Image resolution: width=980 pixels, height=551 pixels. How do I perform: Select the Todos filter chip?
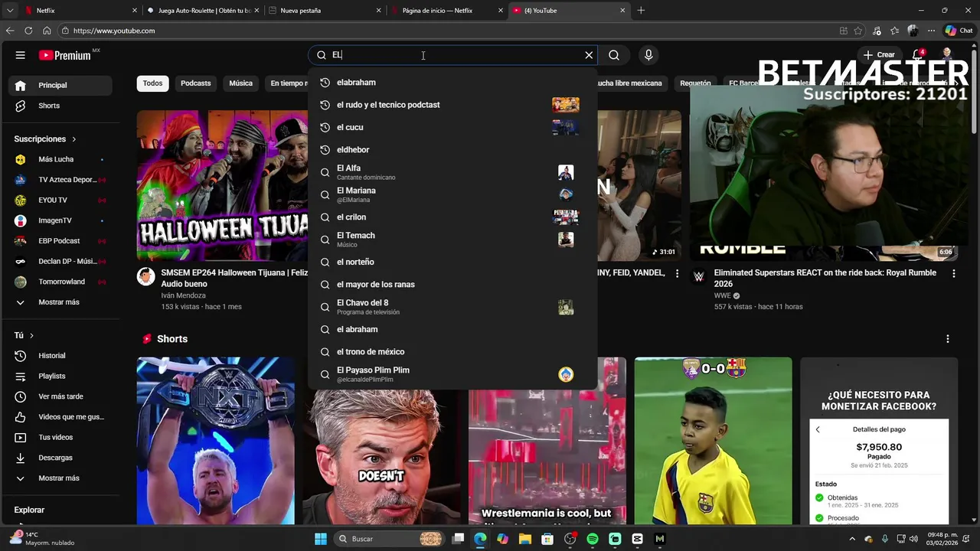pos(152,83)
